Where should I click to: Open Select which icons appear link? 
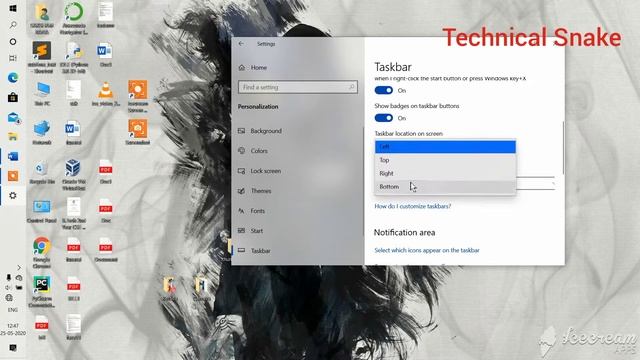[427, 250]
